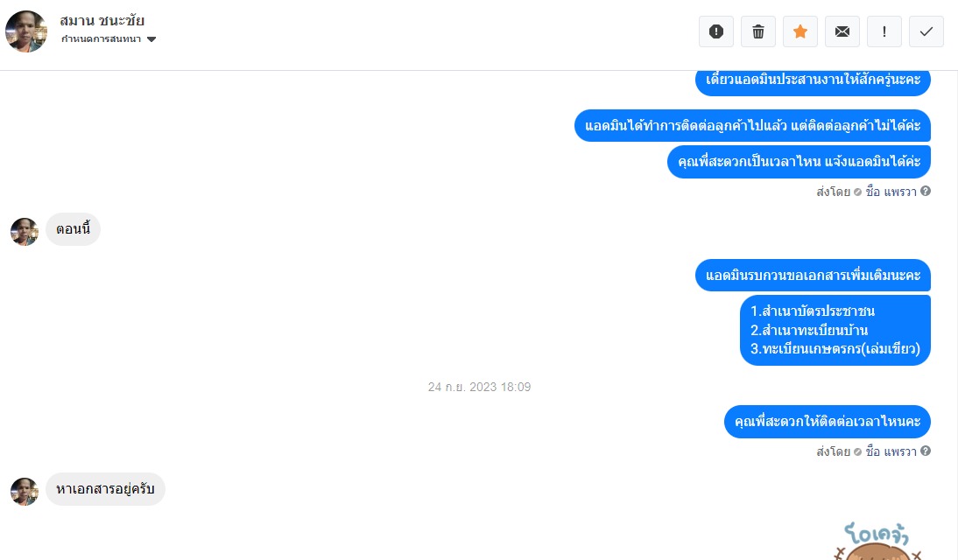Open สมาน ชนะชัย profile picture in header
958x560 pixels.
(x=26, y=31)
